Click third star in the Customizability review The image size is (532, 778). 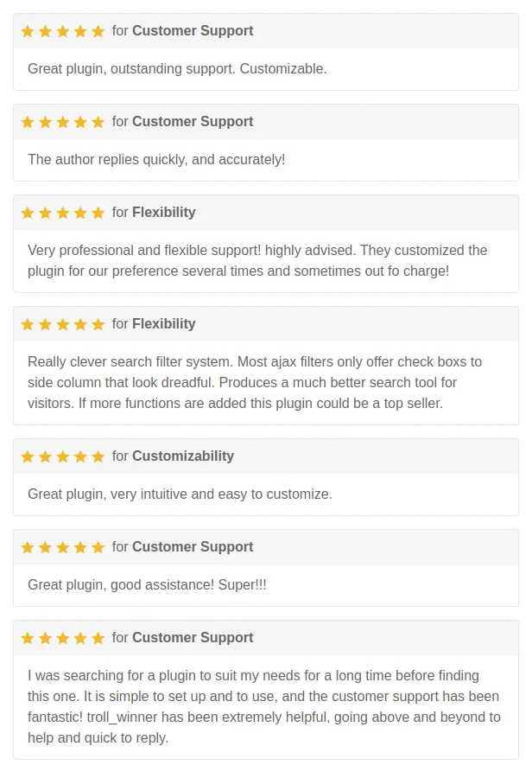tap(63, 456)
